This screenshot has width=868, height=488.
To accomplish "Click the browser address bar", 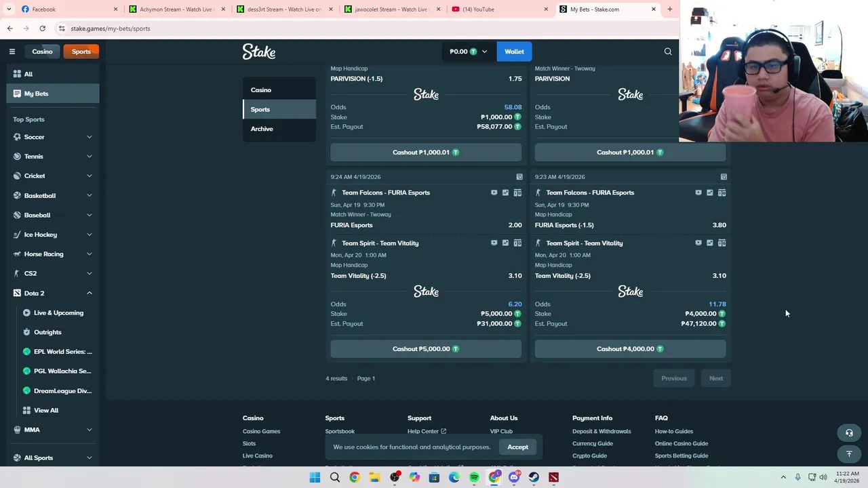I will point(366,28).
